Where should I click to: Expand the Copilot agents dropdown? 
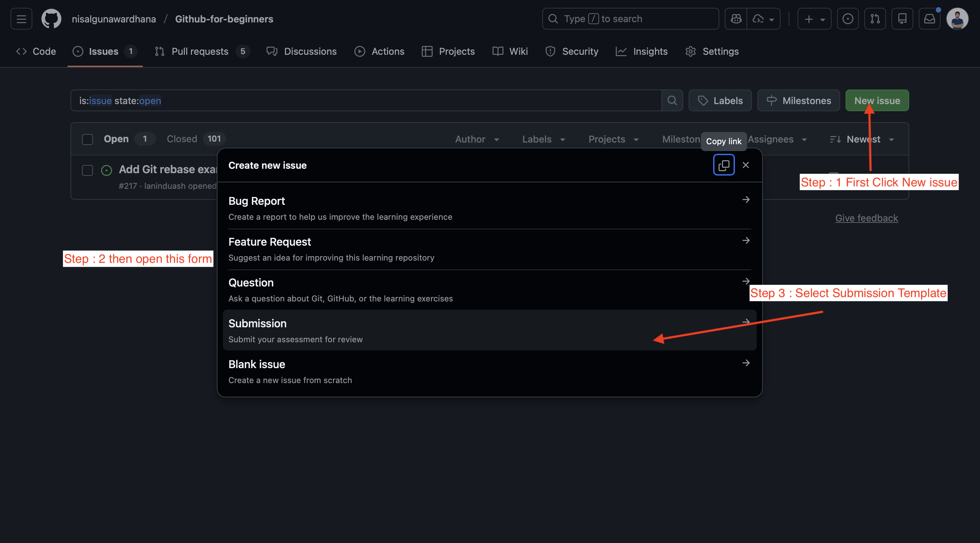[764, 19]
